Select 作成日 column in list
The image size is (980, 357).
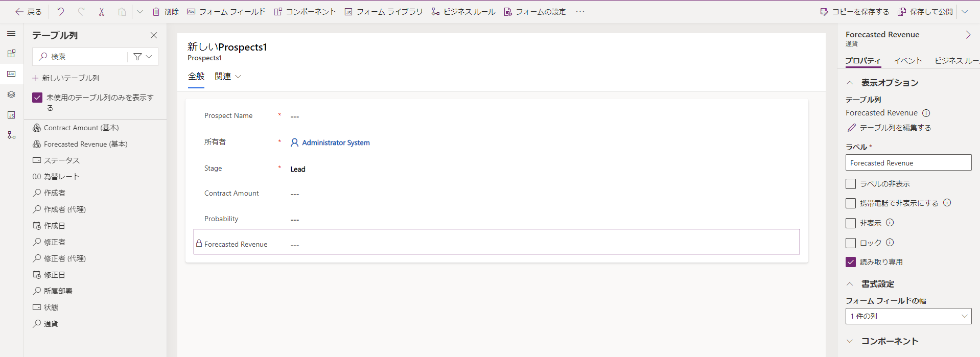(49, 226)
